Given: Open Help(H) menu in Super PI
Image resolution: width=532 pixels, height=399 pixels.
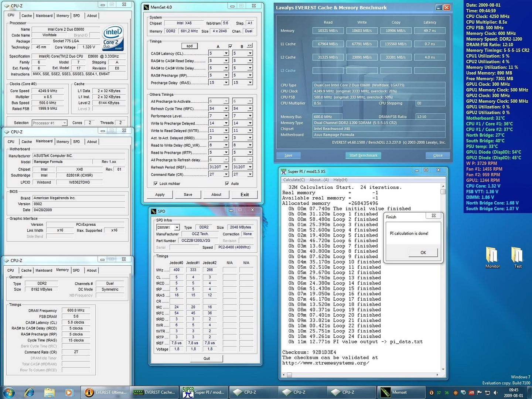Looking at the screenshot, I should 340,180.
